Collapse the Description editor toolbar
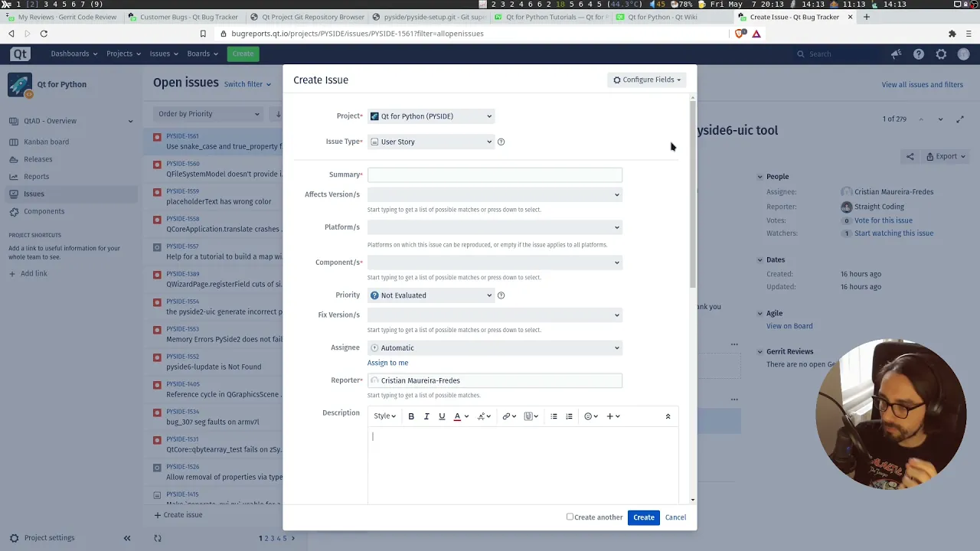 point(668,416)
